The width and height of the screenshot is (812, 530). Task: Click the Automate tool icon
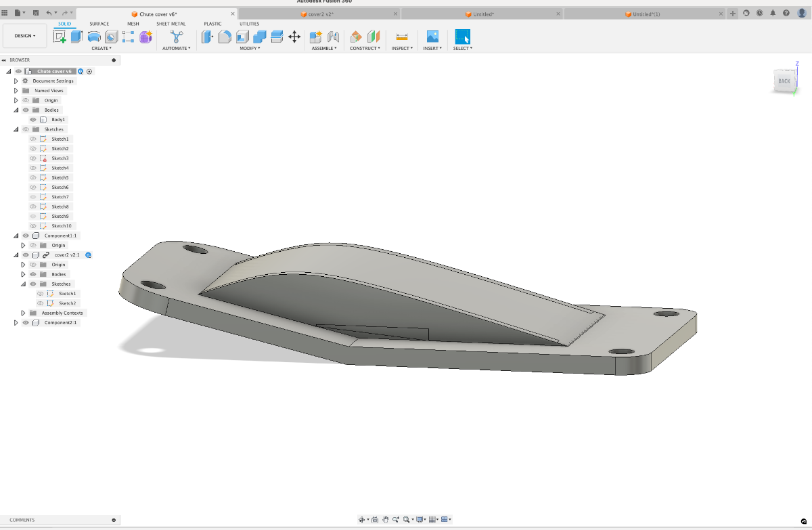177,37
